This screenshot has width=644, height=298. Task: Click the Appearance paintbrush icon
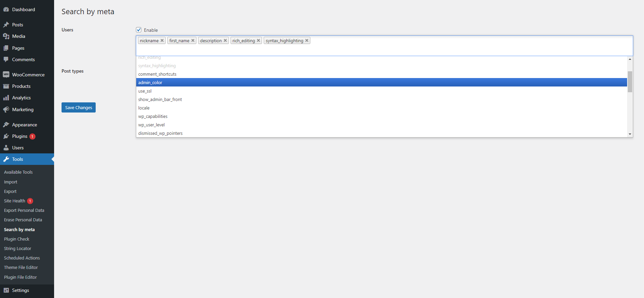[x=6, y=125]
